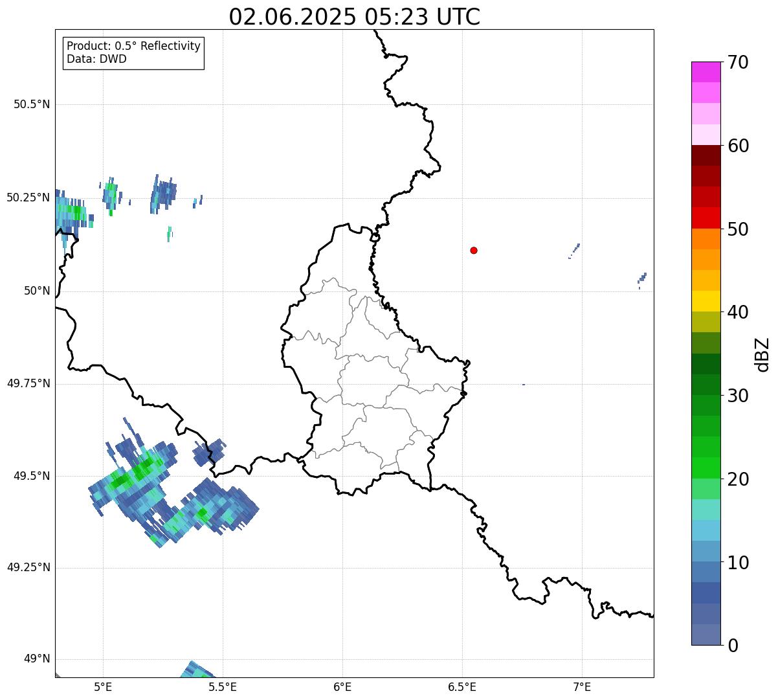Click the 50.5°N latitude label
778x700 pixels.
point(32,104)
